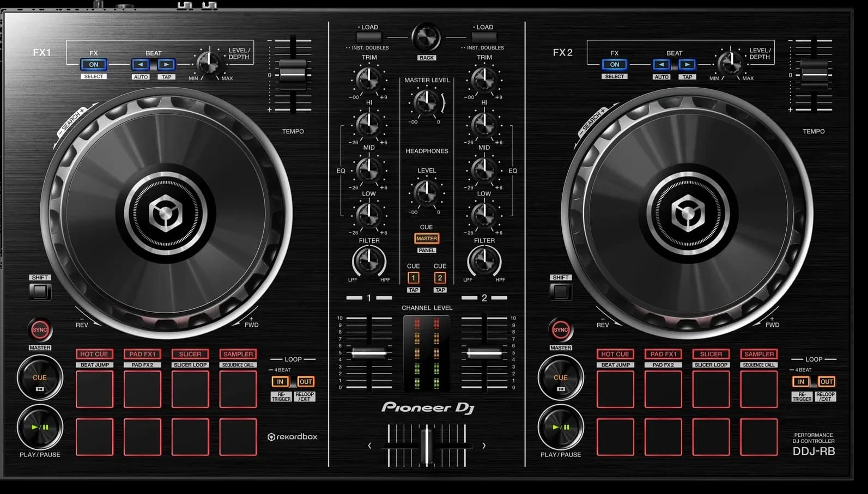
Task: Click the left deck jog wheel center
Action: pos(165,214)
